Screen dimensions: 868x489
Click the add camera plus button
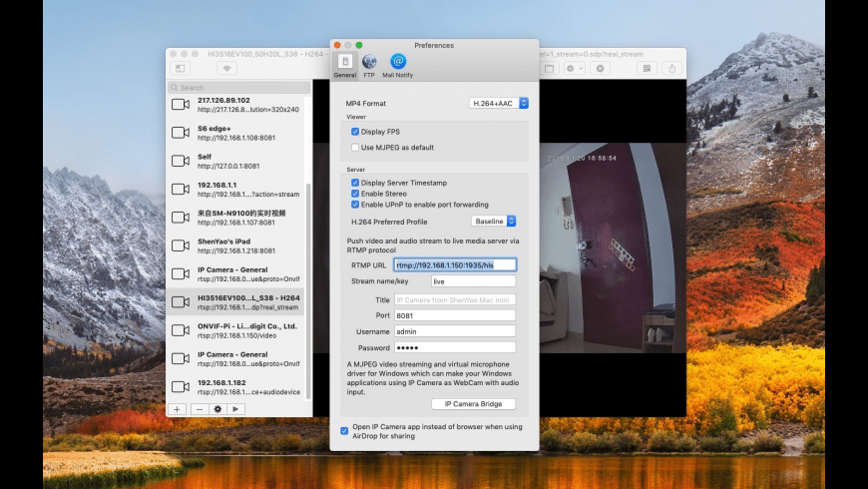(x=177, y=409)
